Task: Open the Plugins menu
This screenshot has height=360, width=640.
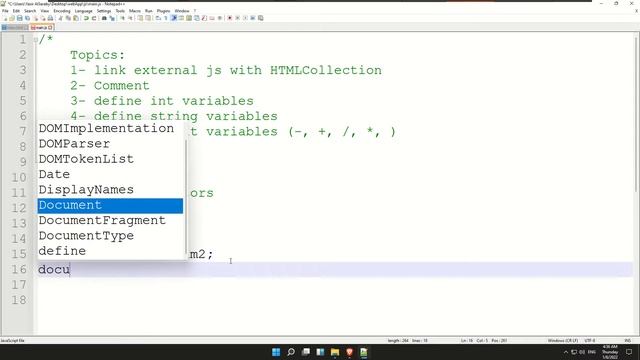Action: pos(163,11)
